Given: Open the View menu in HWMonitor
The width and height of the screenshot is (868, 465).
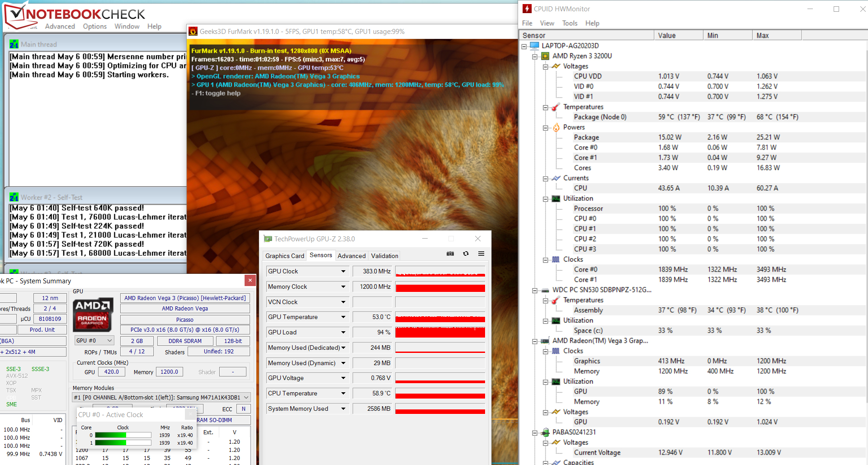Looking at the screenshot, I should click(x=547, y=23).
